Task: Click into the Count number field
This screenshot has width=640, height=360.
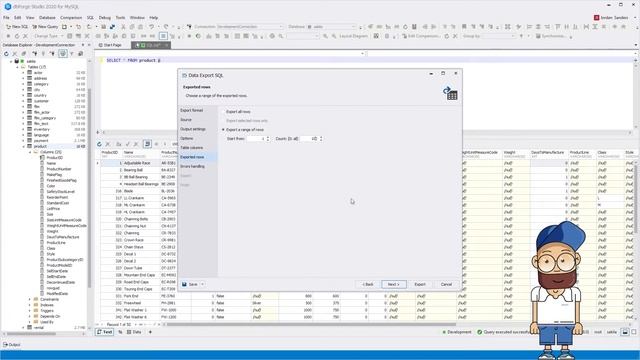Action: coord(309,139)
